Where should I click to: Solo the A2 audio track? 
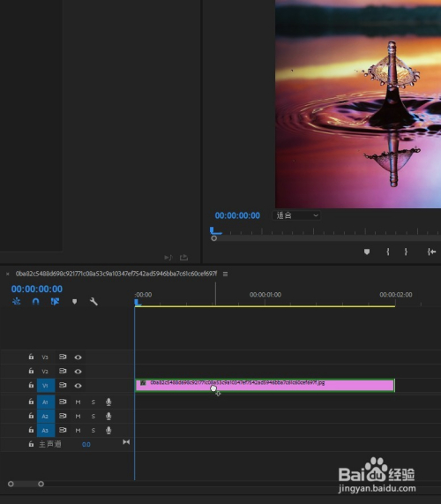pyautogui.click(x=93, y=417)
